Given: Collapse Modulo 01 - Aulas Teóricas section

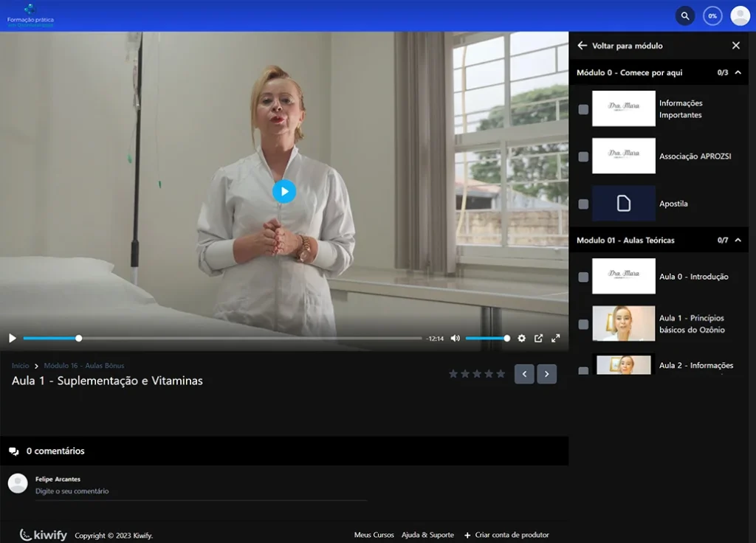Looking at the screenshot, I should coord(738,240).
